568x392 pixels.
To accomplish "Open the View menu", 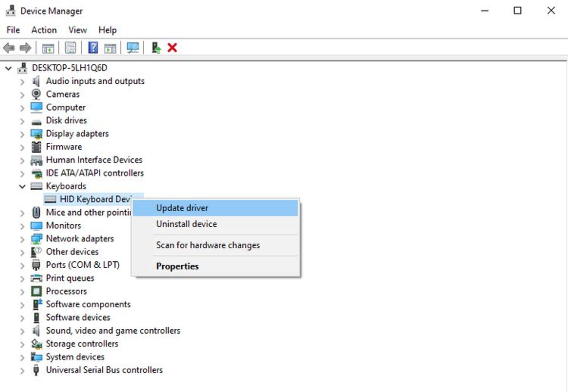I will 78,30.
